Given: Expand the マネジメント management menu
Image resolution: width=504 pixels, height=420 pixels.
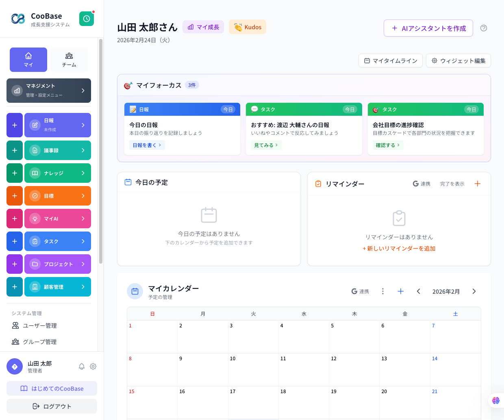Looking at the screenshot, I should click(x=48, y=90).
